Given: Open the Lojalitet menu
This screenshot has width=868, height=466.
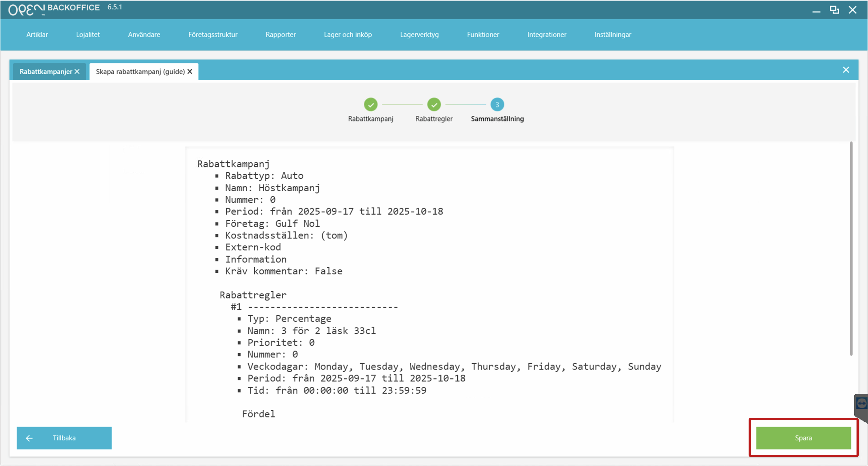Looking at the screenshot, I should 88,34.
